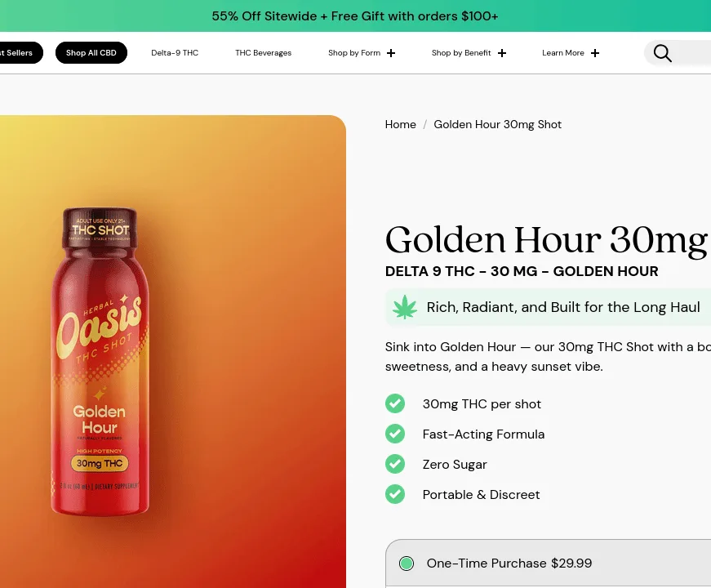Open the THC Beverages menu item

click(x=263, y=52)
